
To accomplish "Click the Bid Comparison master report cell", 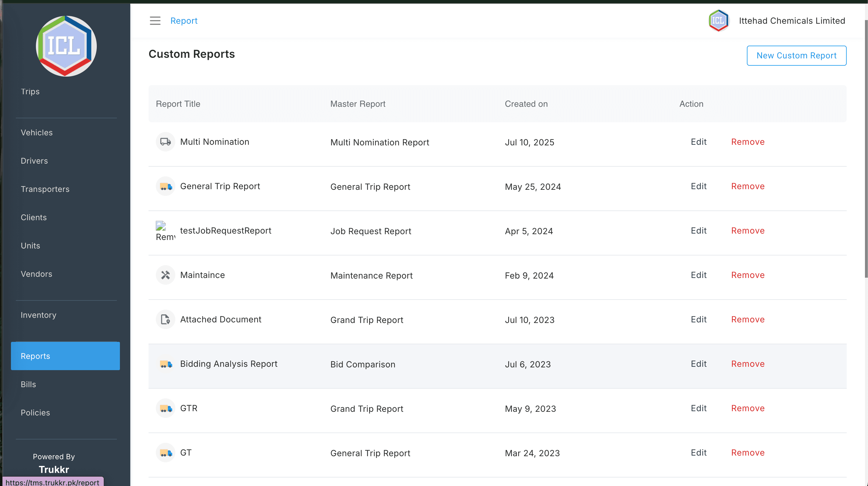I will 362,364.
